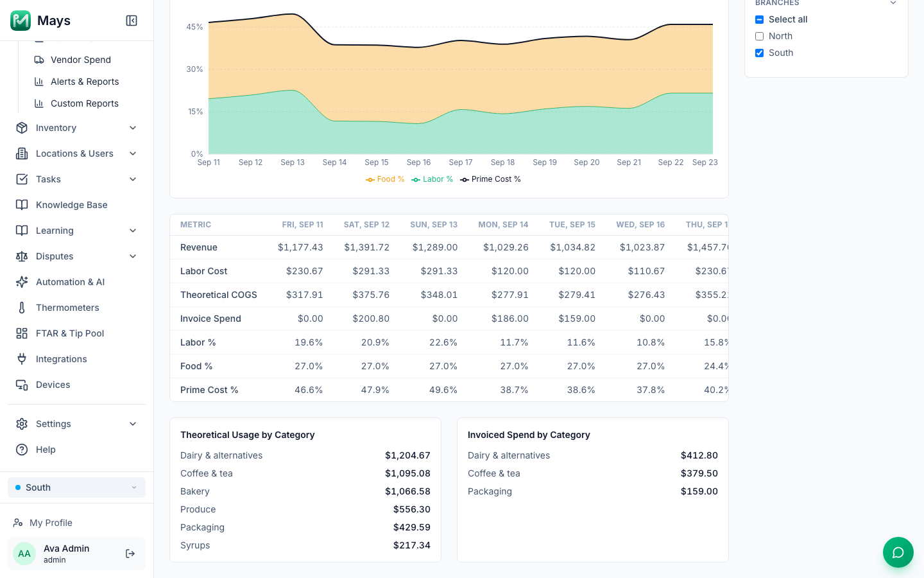Click the Locations & Users building icon
This screenshot has height=578, width=924.
pyautogui.click(x=22, y=153)
